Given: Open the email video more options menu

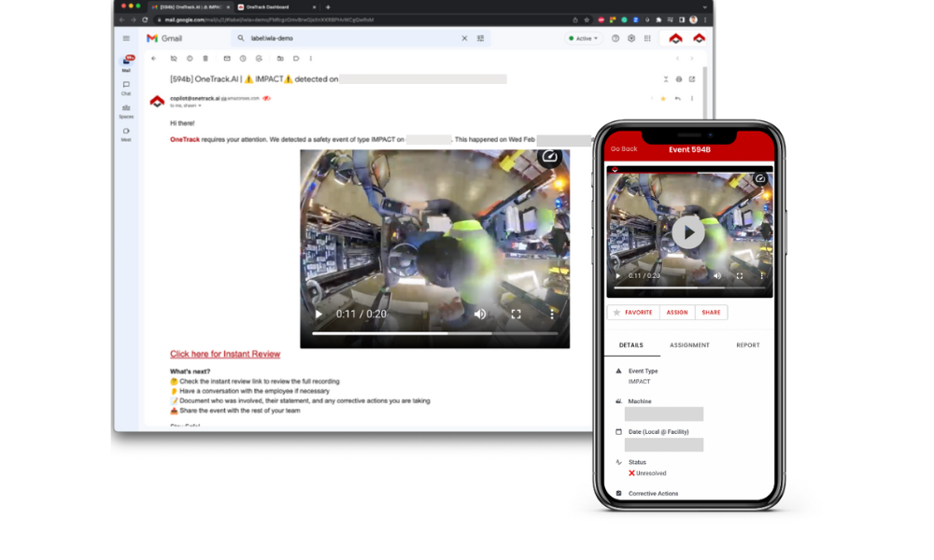Looking at the screenshot, I should (552, 315).
